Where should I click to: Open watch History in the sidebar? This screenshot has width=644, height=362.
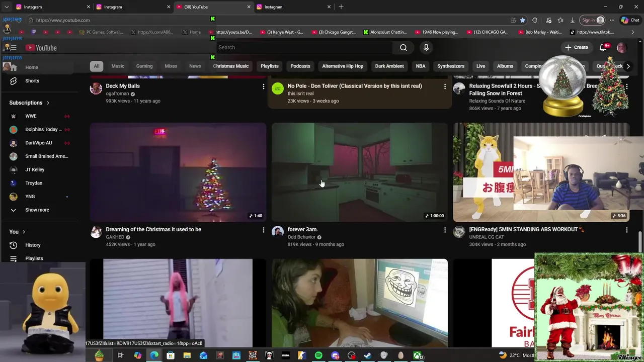pos(33,245)
